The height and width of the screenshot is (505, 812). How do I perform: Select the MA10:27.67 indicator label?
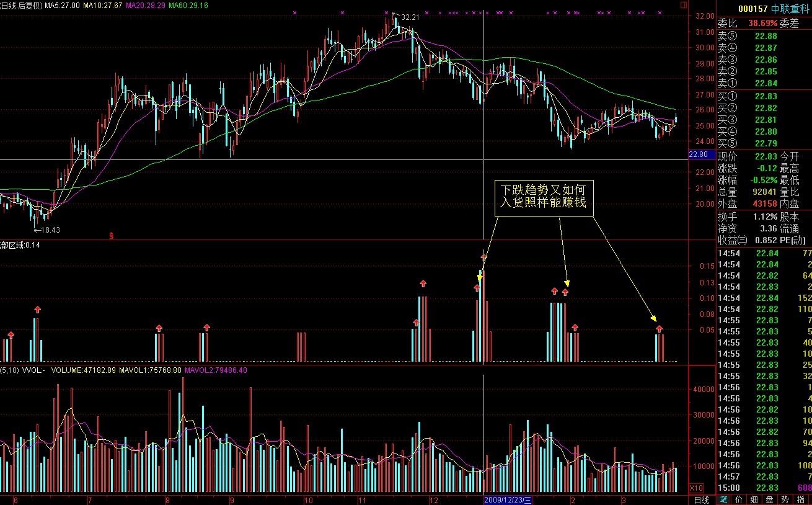(x=103, y=6)
